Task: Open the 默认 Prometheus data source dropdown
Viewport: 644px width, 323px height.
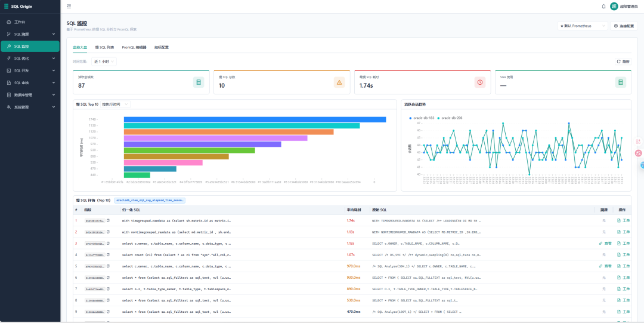Action: [x=583, y=26]
